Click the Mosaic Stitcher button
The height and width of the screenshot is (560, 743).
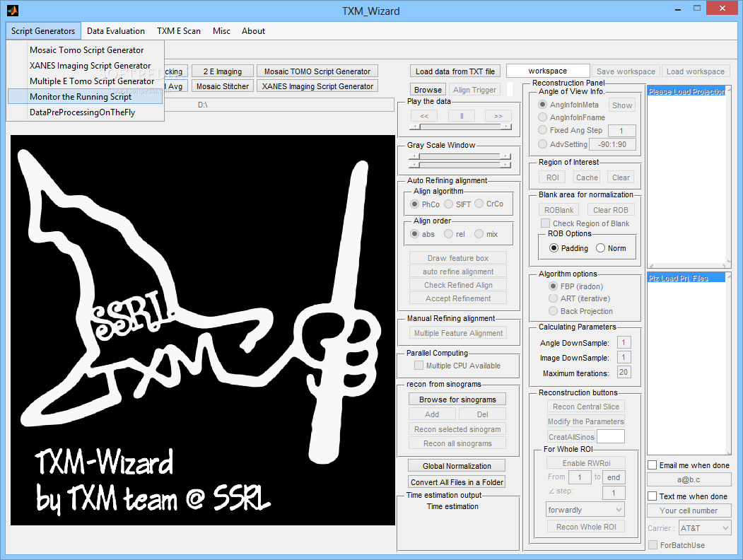tap(223, 86)
